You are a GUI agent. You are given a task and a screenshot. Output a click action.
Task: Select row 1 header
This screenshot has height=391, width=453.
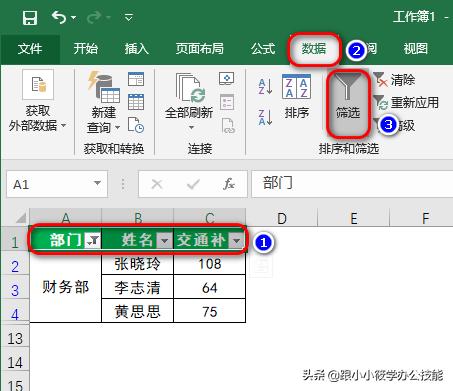(x=15, y=239)
